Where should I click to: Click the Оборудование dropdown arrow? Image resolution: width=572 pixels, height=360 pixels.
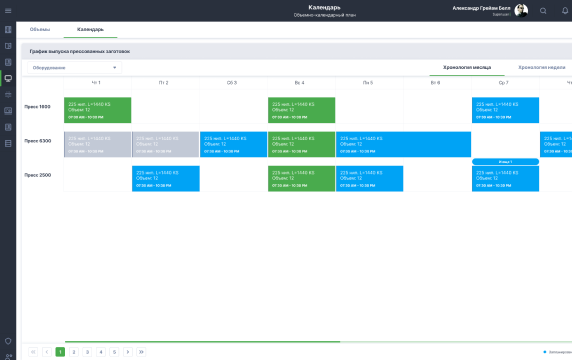click(115, 67)
